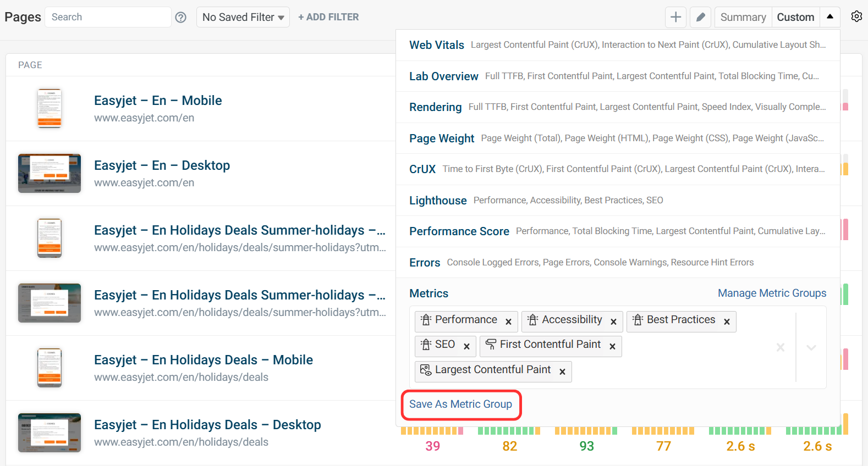The height and width of the screenshot is (466, 868).
Task: Click the PAGE column header
Action: pos(30,65)
